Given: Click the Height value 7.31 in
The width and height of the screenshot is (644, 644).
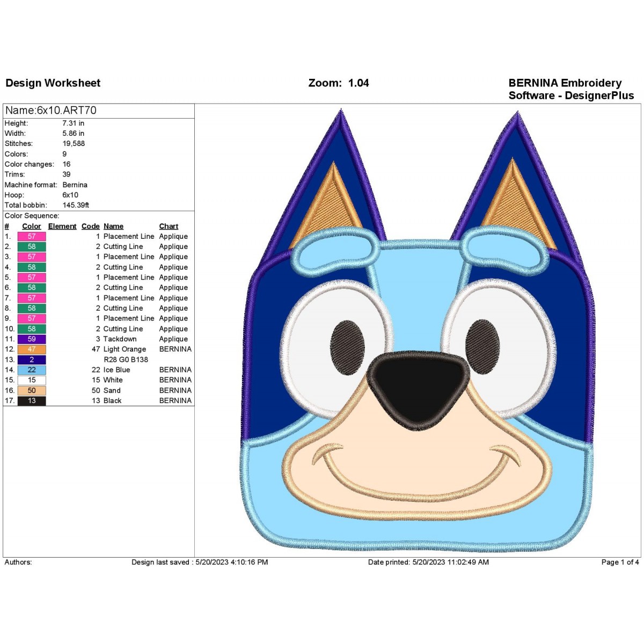Looking at the screenshot, I should tap(73, 123).
